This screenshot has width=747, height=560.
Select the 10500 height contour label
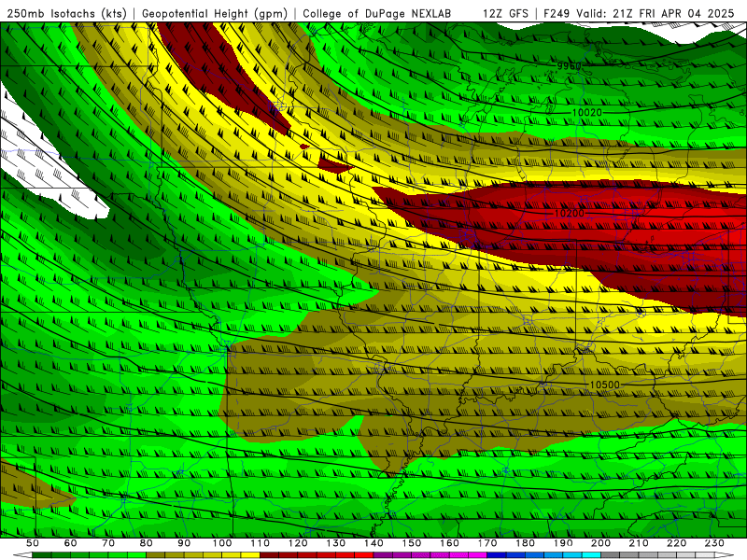[604, 385]
